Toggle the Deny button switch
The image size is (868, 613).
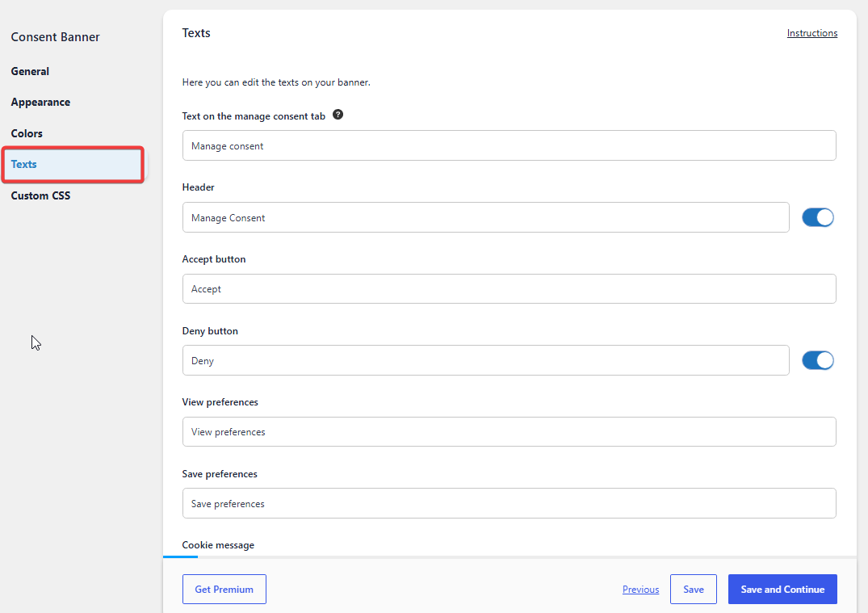pyautogui.click(x=818, y=360)
